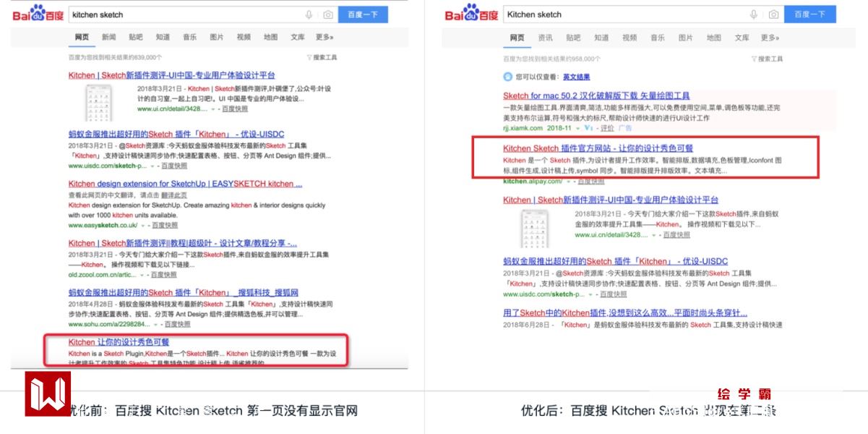The height and width of the screenshot is (434, 868).
Task: Open the 贴吧 tab on left page
Action: click(136, 37)
